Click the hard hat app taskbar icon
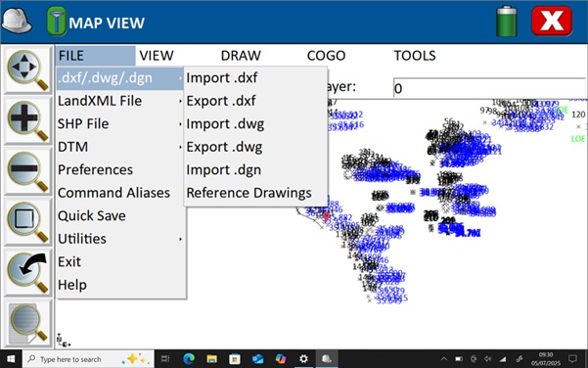 click(327, 359)
